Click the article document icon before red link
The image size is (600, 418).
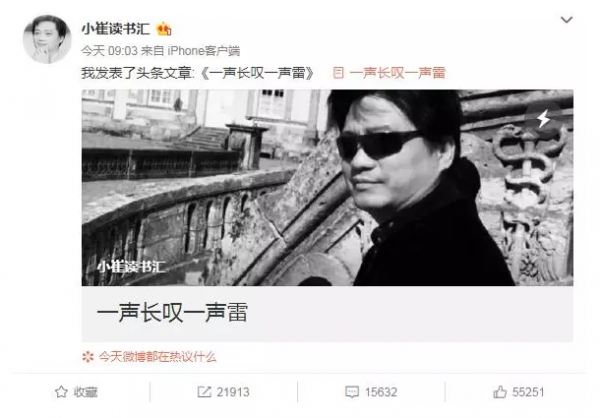click(x=338, y=73)
